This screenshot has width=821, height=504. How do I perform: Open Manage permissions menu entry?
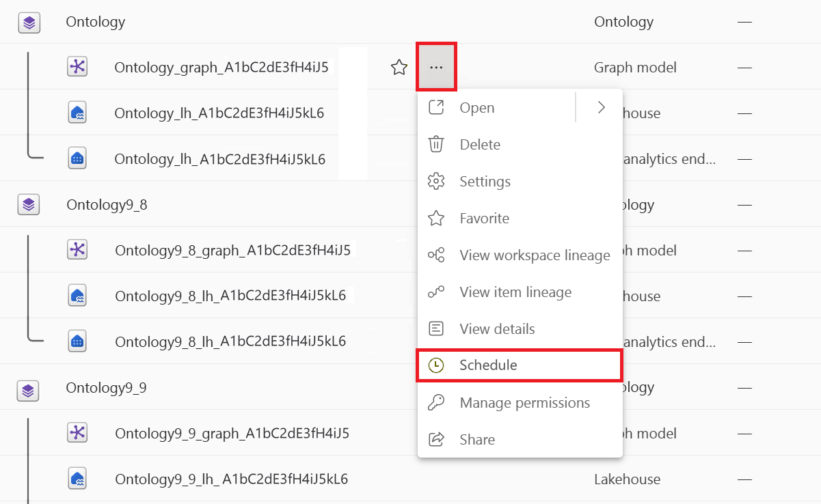point(520,403)
